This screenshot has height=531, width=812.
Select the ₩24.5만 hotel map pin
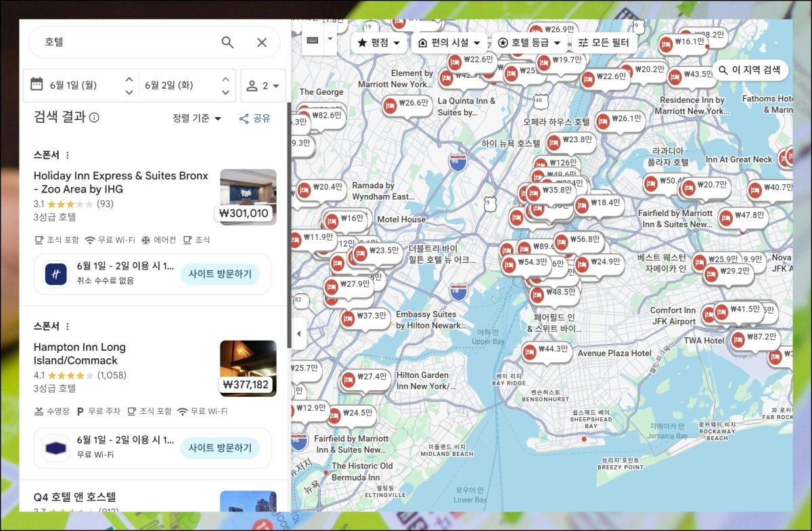[x=351, y=413]
